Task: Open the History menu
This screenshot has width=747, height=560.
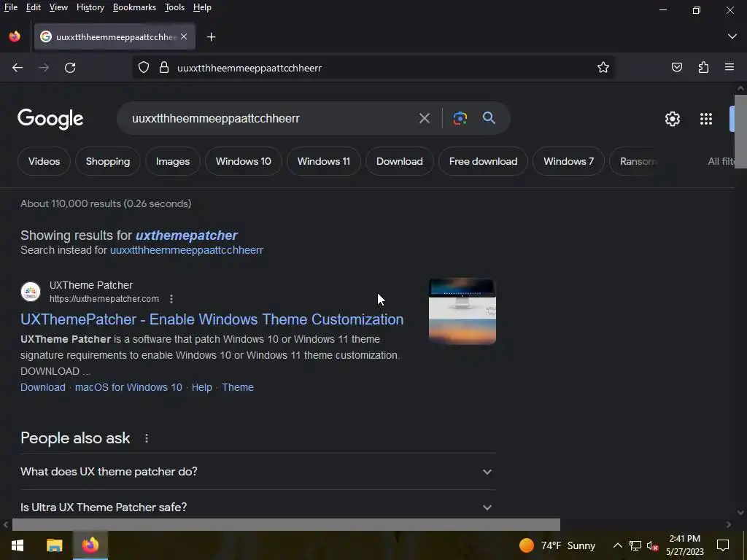Action: coord(90,7)
